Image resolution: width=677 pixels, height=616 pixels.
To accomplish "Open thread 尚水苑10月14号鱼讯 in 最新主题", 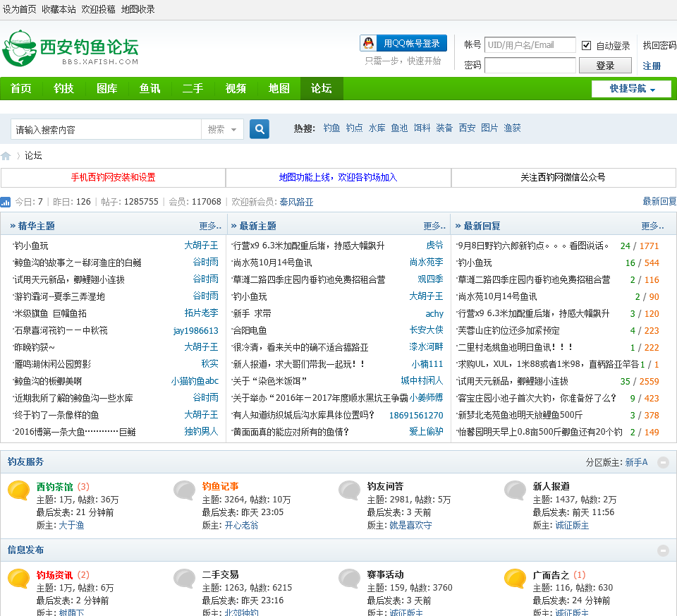I will click(272, 262).
